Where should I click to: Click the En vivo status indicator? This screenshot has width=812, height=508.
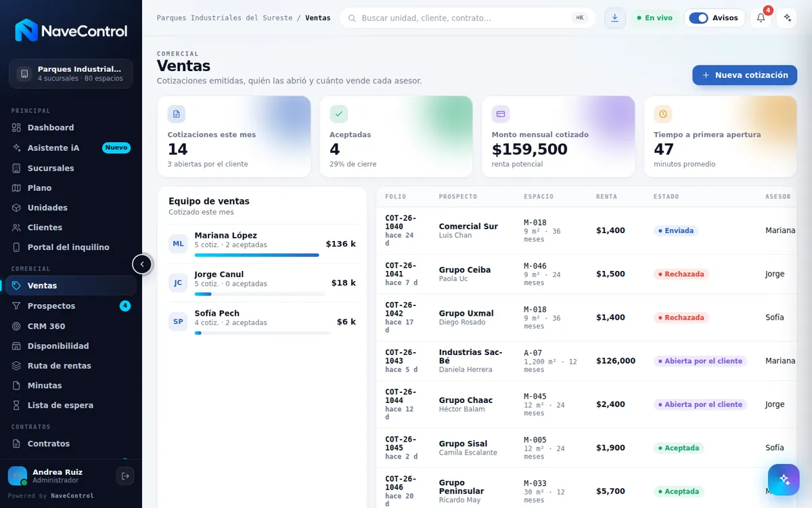pos(654,18)
